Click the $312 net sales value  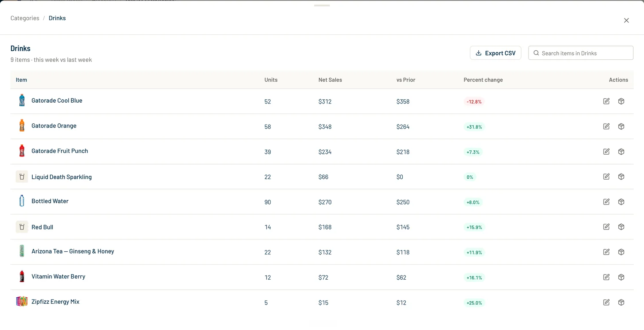tap(325, 102)
